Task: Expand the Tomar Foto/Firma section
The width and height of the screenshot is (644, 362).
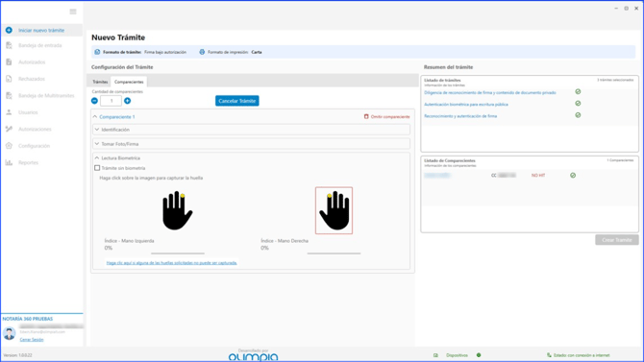Action: pos(252,144)
